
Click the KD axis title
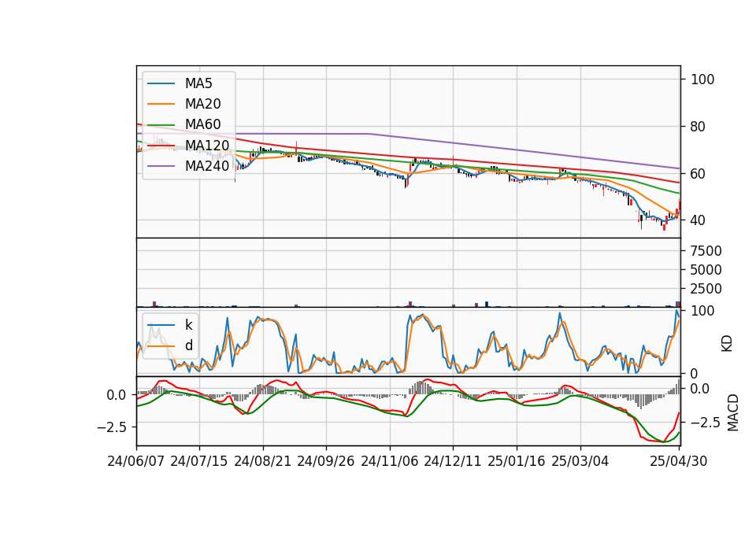click(x=727, y=344)
